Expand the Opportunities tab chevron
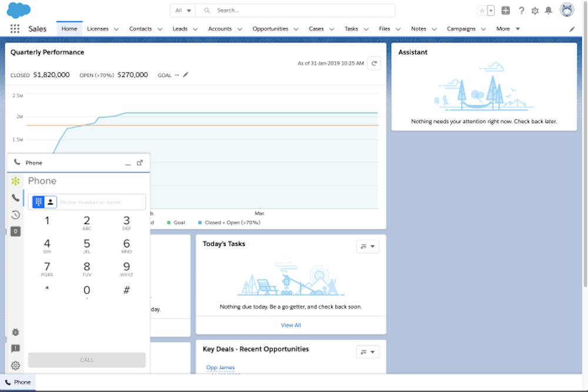588x392 pixels. coord(296,29)
